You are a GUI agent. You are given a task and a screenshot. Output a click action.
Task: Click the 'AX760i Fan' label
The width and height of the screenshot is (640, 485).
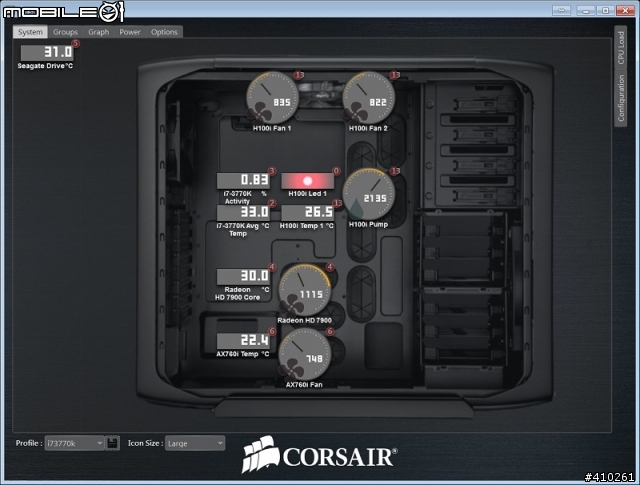[304, 385]
